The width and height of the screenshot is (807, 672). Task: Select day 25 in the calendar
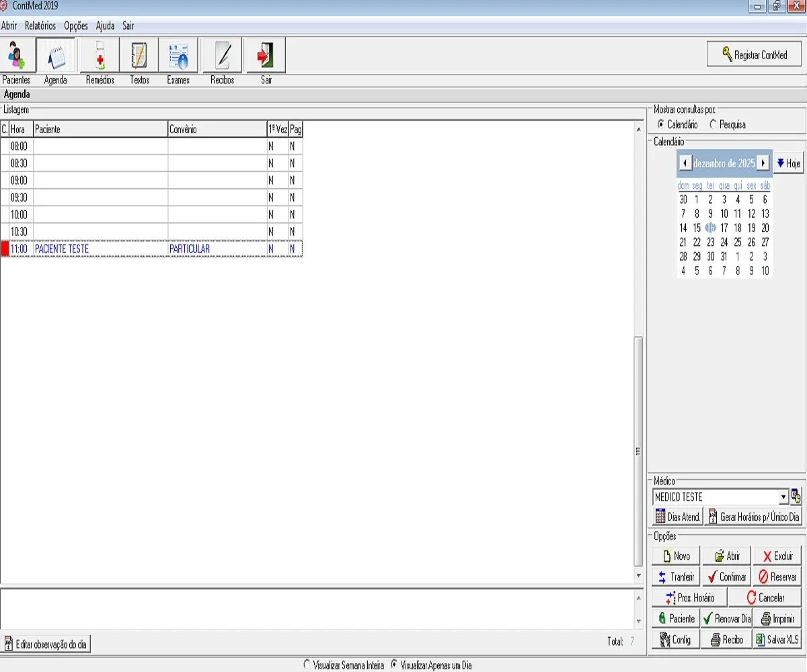coord(738,242)
